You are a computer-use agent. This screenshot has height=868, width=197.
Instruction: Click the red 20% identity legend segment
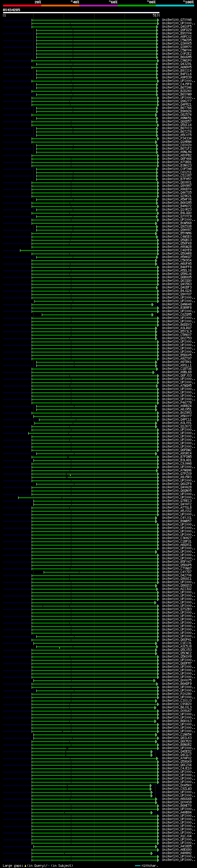coord(22,6)
